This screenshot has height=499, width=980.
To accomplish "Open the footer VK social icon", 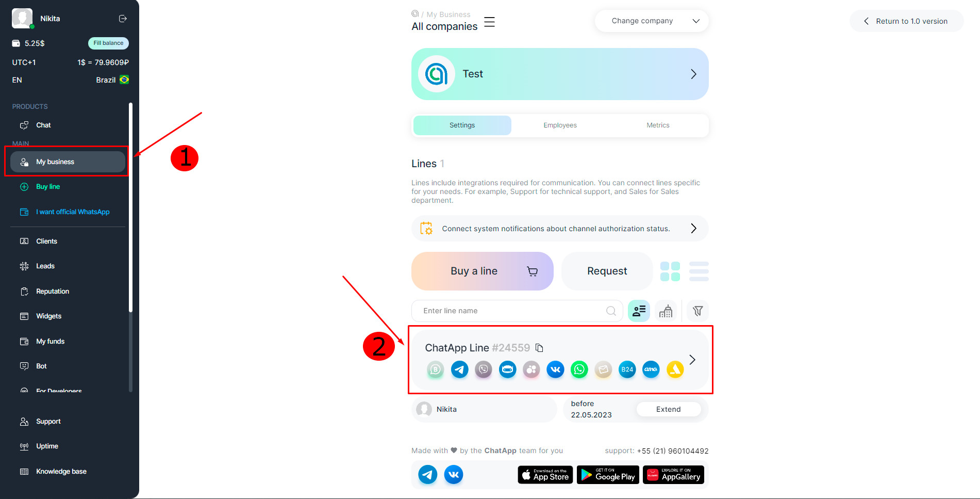I will 454,474.
